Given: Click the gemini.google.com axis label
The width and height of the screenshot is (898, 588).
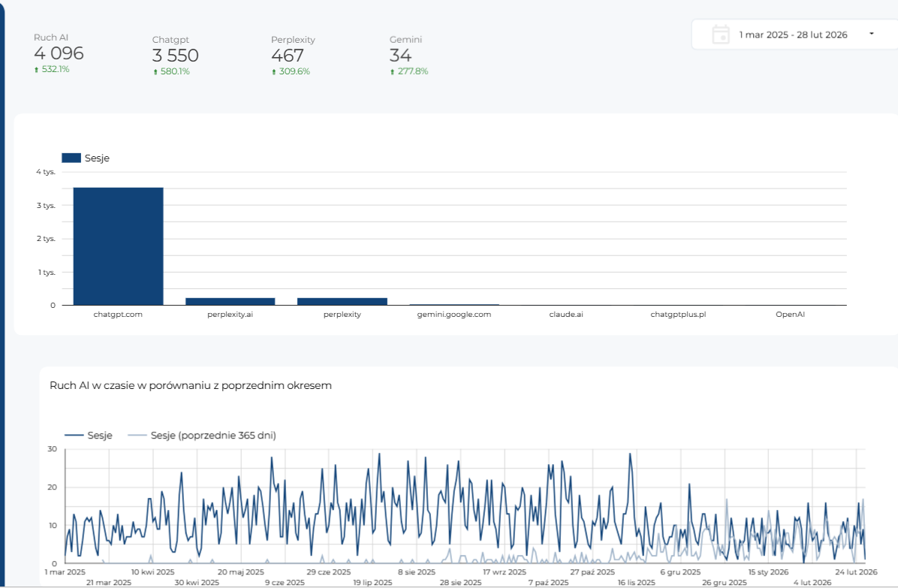Looking at the screenshot, I should [454, 315].
